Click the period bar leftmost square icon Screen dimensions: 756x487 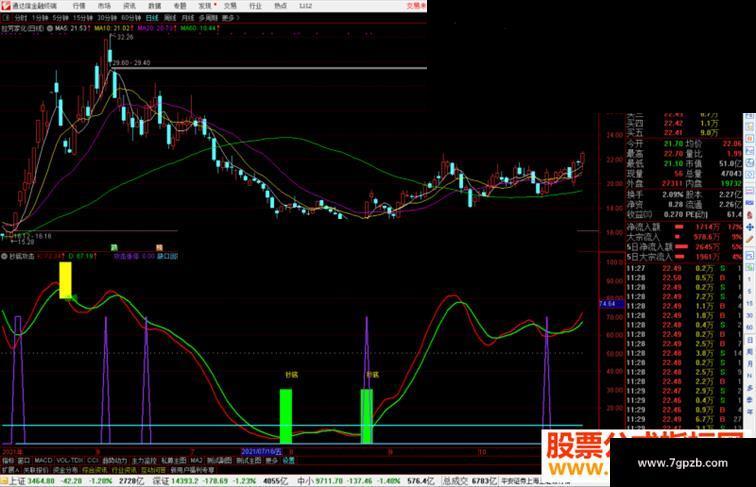7,18
